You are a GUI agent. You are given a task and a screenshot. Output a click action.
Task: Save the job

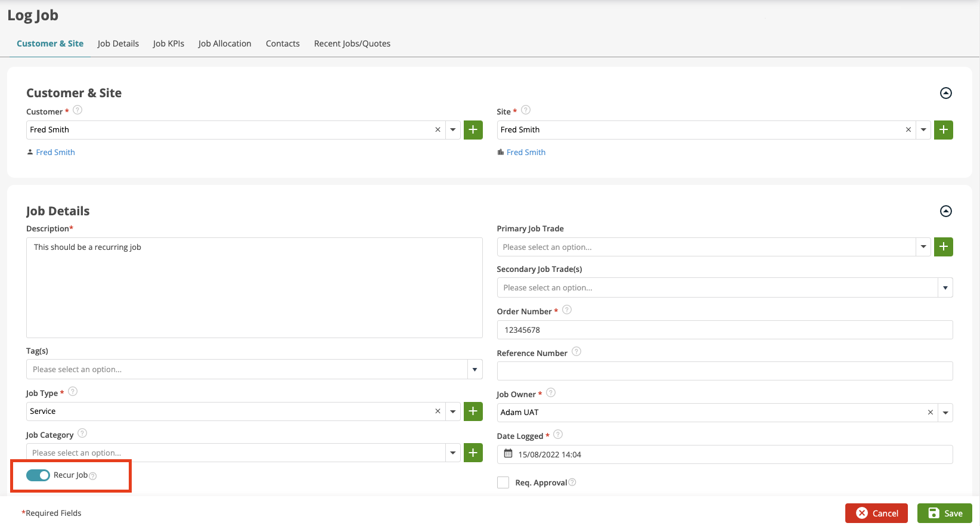(945, 513)
